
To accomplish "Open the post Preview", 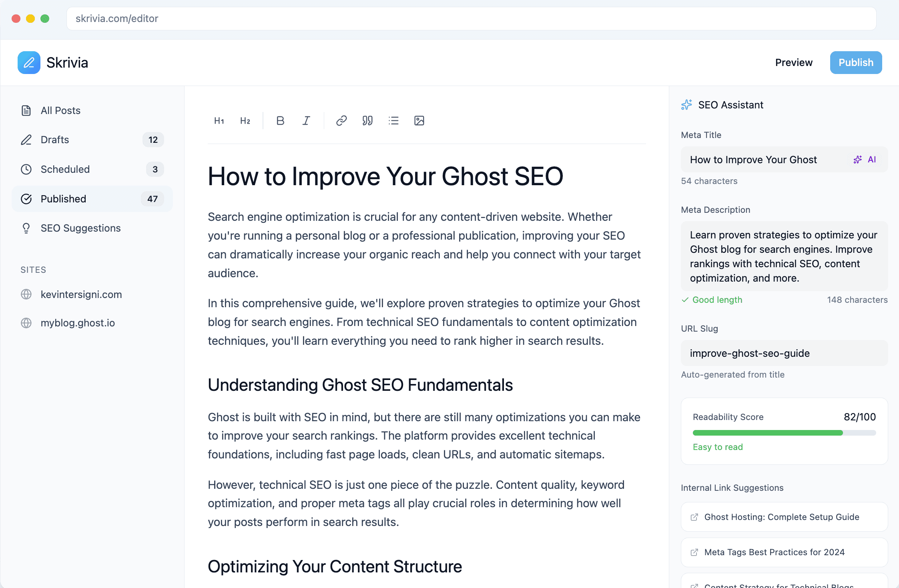I will (x=794, y=63).
